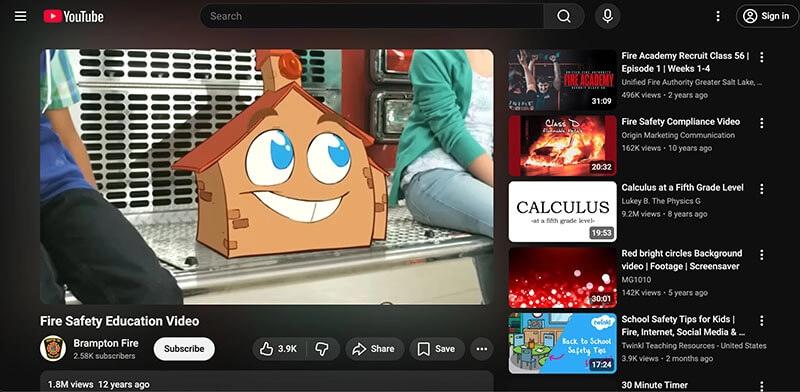Open options menu for Fire Academy Recruit video
This screenshot has height=392, width=800.
pyautogui.click(x=762, y=57)
